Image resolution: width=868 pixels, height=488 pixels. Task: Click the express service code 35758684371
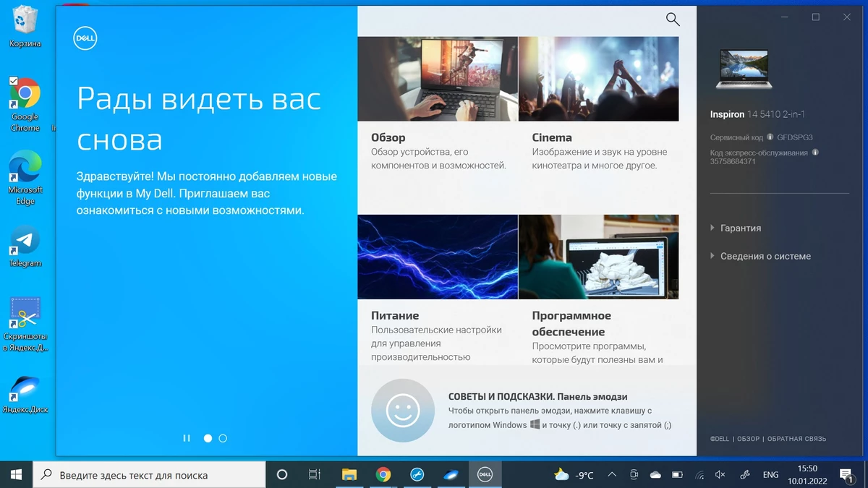coord(733,161)
